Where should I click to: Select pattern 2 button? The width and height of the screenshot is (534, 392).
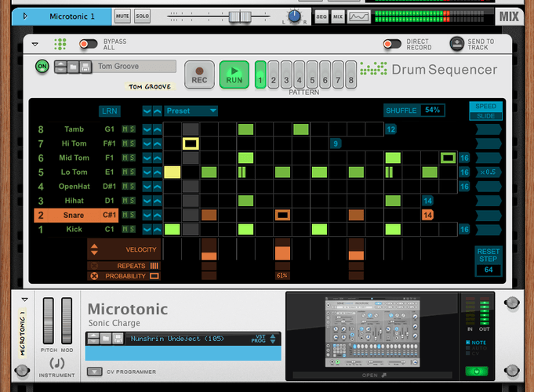tap(273, 75)
